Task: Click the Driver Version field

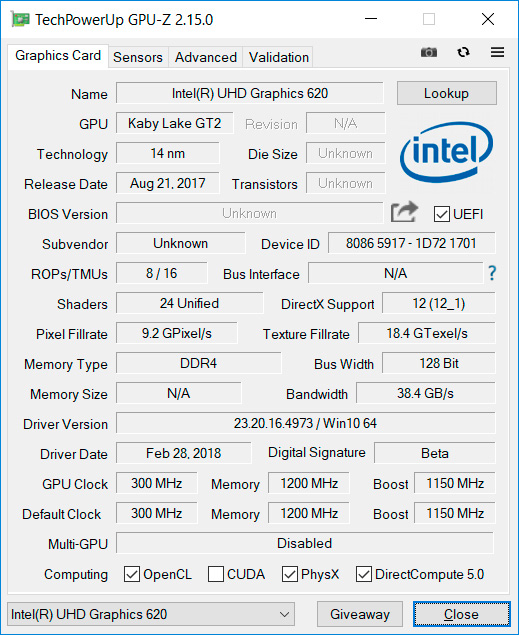Action: (305, 423)
